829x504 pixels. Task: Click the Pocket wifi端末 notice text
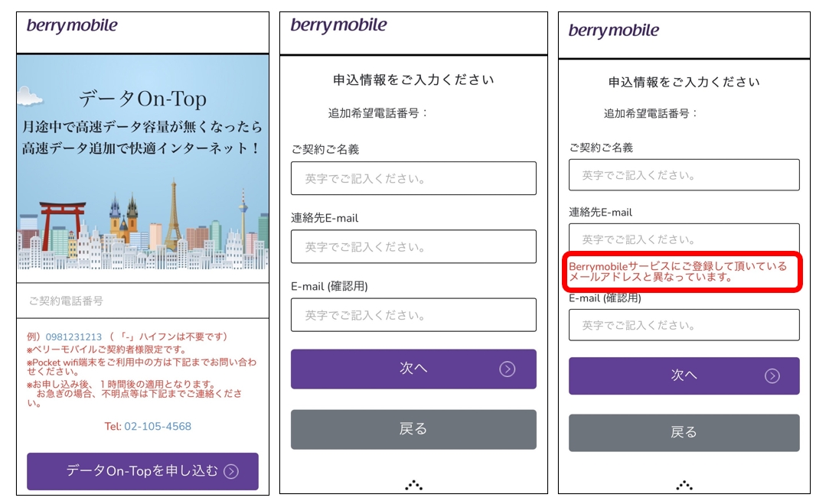[x=141, y=366]
